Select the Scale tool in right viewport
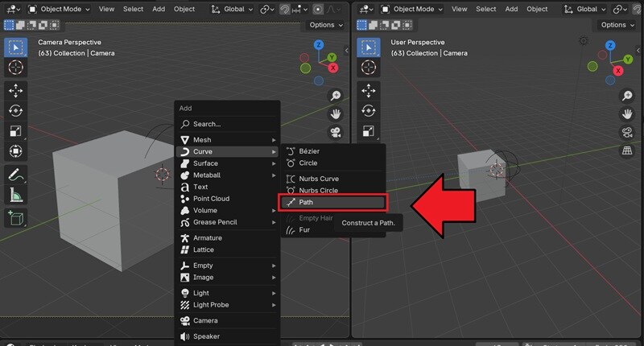Image resolution: width=644 pixels, height=346 pixels. (369, 131)
